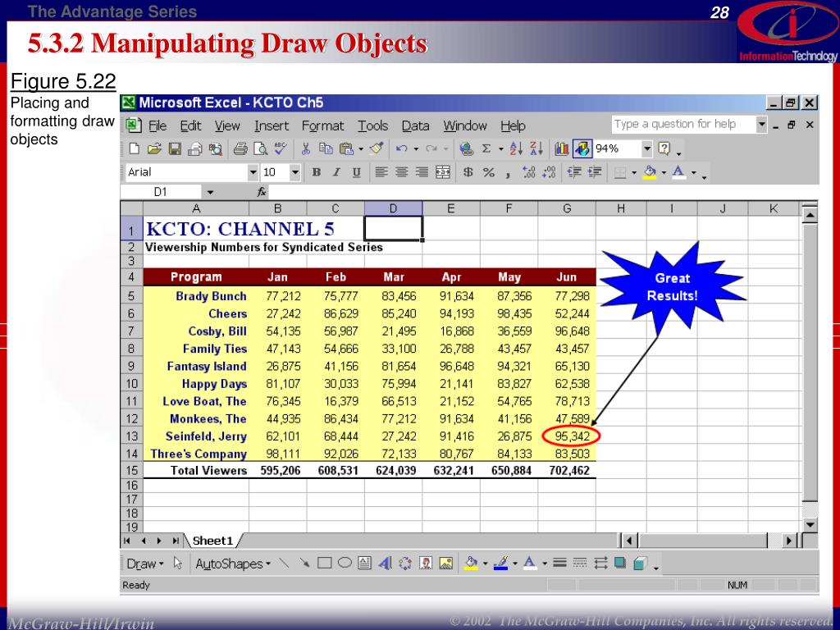
Task: Click Increase Decimal icon
Action: pyautogui.click(x=529, y=172)
